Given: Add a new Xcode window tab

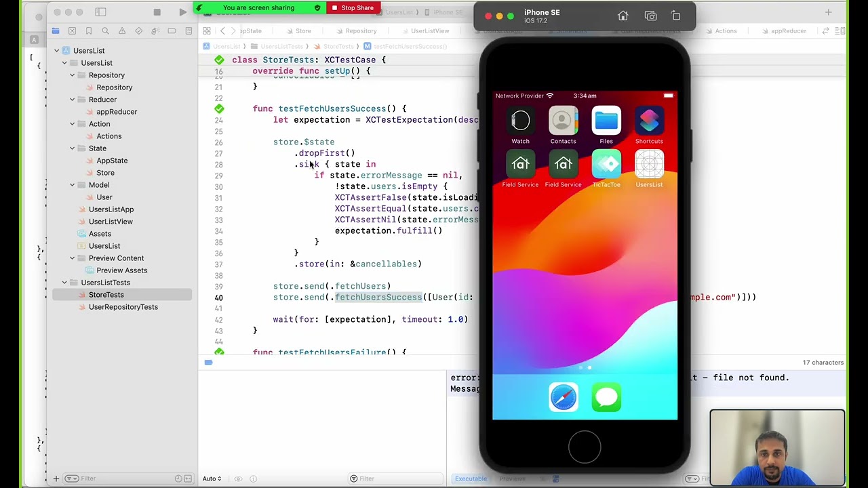Looking at the screenshot, I should click(828, 12).
